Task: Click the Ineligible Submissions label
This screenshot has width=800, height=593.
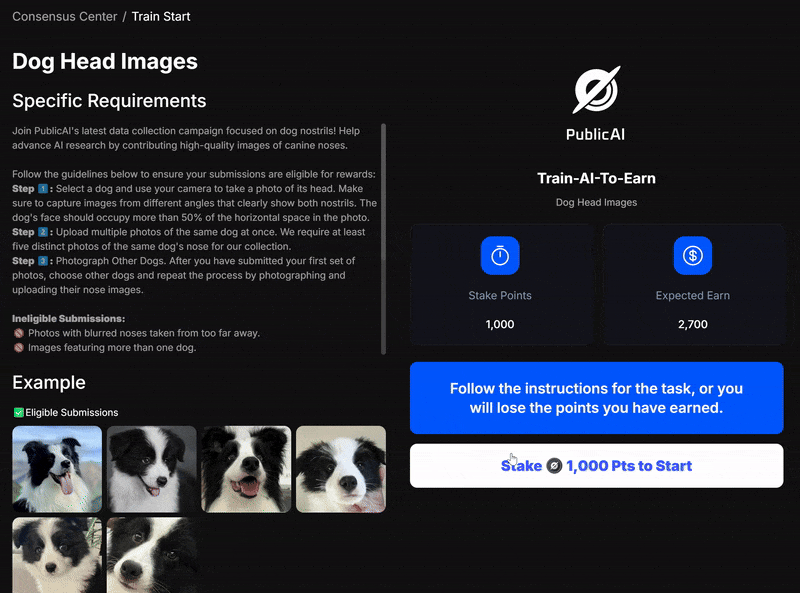Action: pyautogui.click(x=68, y=319)
